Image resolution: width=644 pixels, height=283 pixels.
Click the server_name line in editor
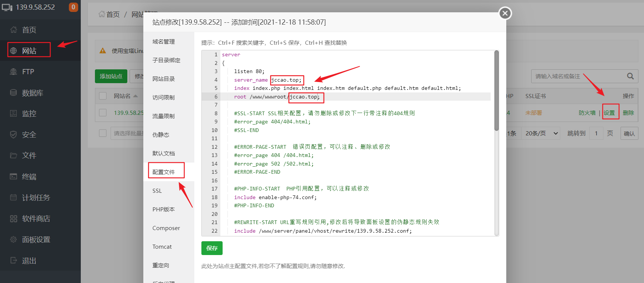tap(268, 80)
